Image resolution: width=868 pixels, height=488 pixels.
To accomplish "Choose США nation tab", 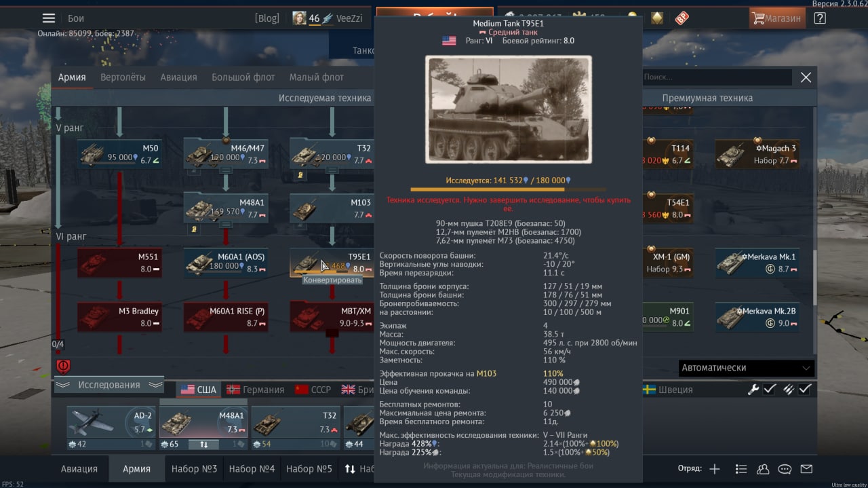I will (x=198, y=390).
